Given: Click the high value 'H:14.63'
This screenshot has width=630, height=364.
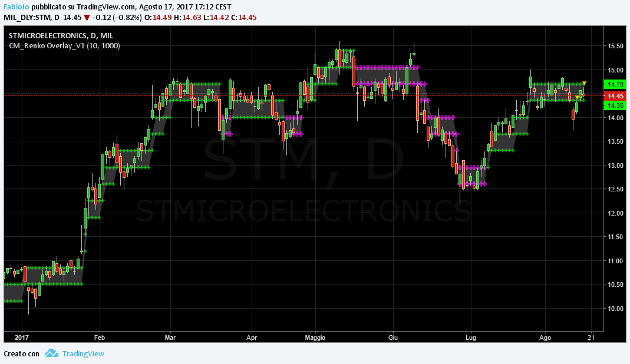Looking at the screenshot, I should (187, 18).
